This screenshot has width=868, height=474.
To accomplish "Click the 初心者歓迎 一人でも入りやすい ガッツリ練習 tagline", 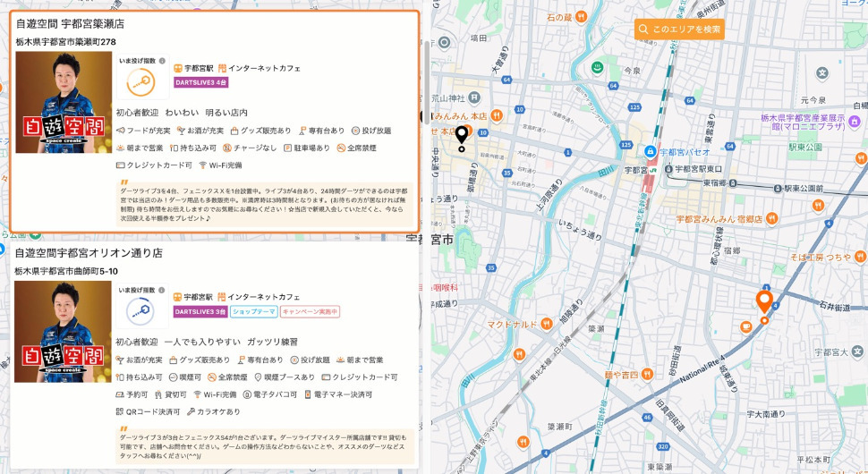I will point(207,342).
